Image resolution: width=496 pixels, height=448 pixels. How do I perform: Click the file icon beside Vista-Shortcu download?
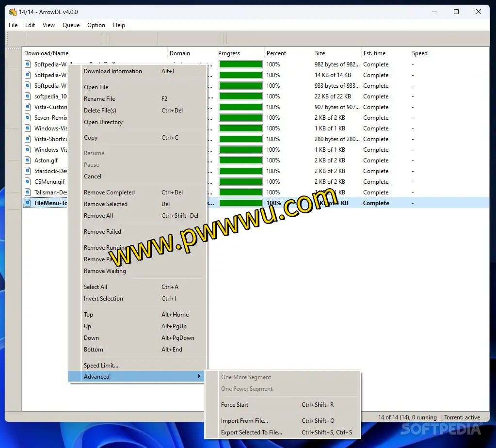point(29,139)
